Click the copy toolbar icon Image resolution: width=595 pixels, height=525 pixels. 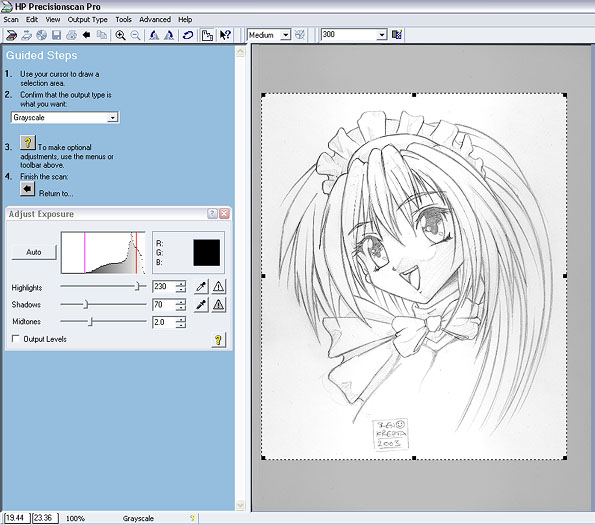click(102, 35)
